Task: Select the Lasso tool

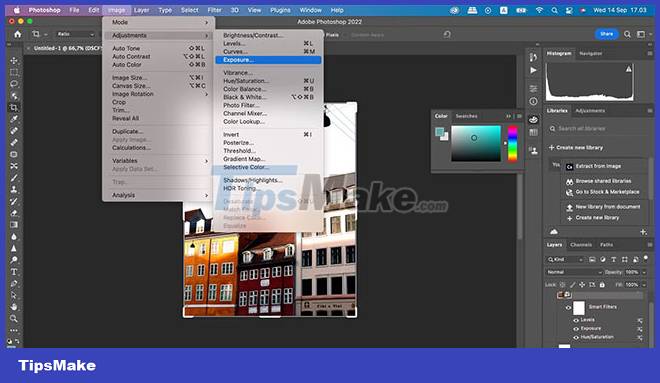Action: point(14,84)
